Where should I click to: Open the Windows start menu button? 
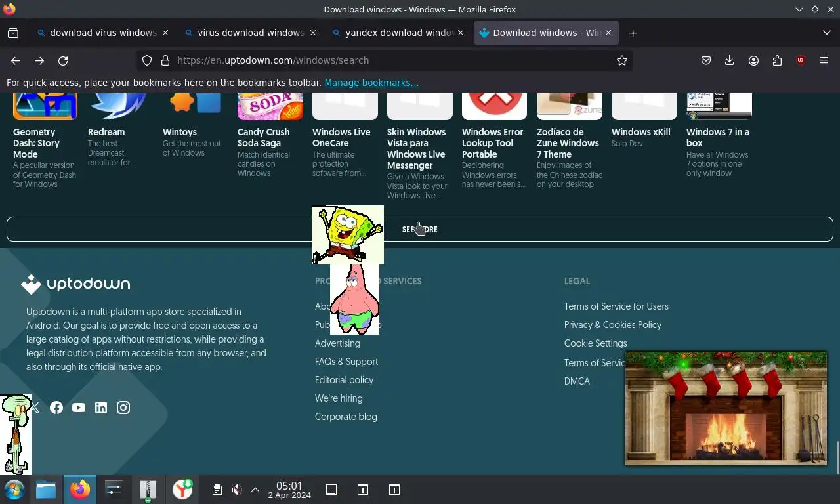pos(14,490)
